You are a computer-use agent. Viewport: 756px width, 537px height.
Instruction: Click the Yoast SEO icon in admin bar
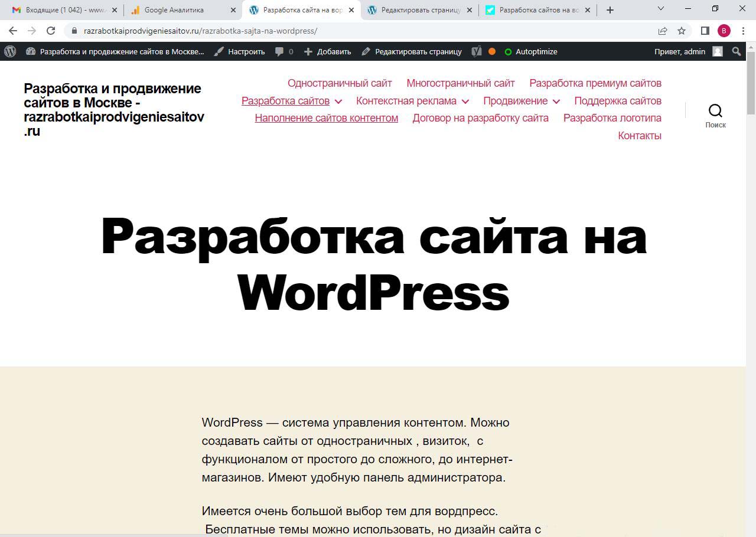(x=477, y=51)
